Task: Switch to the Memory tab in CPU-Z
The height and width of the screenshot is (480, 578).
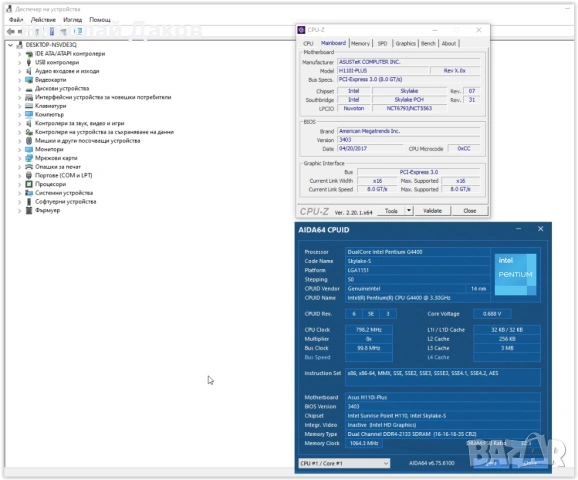Action: tap(360, 44)
